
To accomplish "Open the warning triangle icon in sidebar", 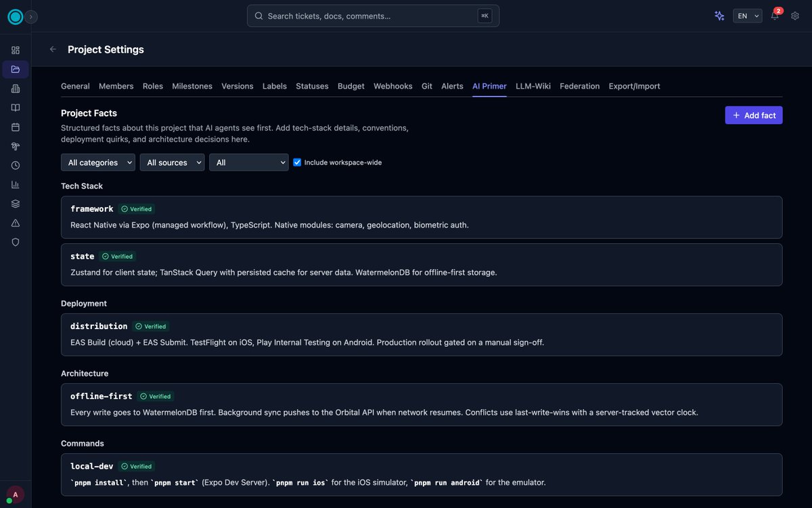I will point(16,223).
